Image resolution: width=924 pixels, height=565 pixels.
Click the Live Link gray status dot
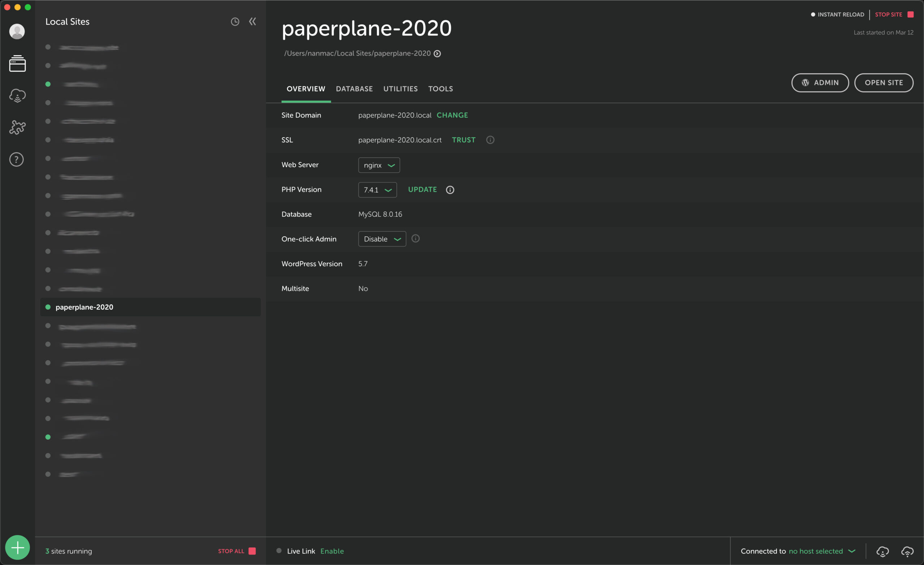(279, 551)
